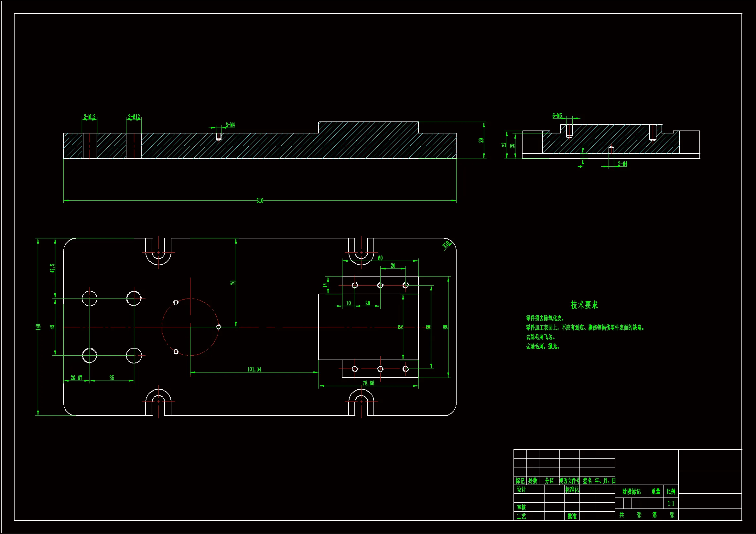Select the 设计 cell in title block
This screenshot has width=756, height=534.
click(521, 490)
